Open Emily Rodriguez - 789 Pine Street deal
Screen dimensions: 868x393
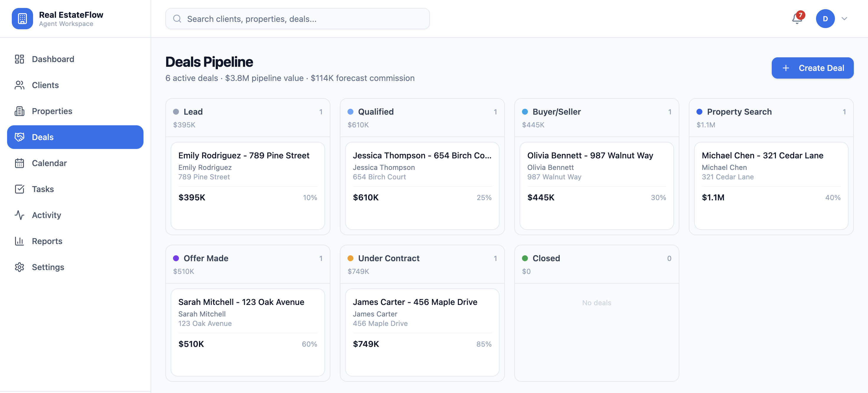248,186
